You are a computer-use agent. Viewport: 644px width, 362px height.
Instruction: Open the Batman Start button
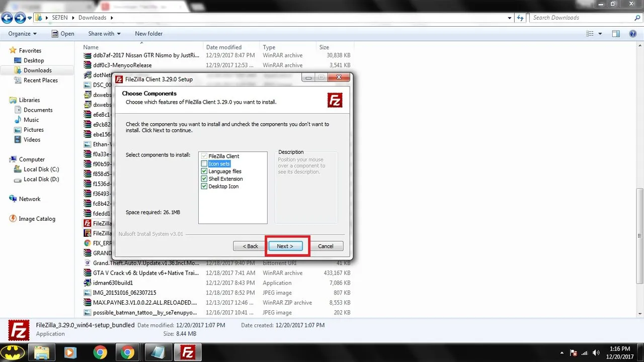(x=13, y=352)
